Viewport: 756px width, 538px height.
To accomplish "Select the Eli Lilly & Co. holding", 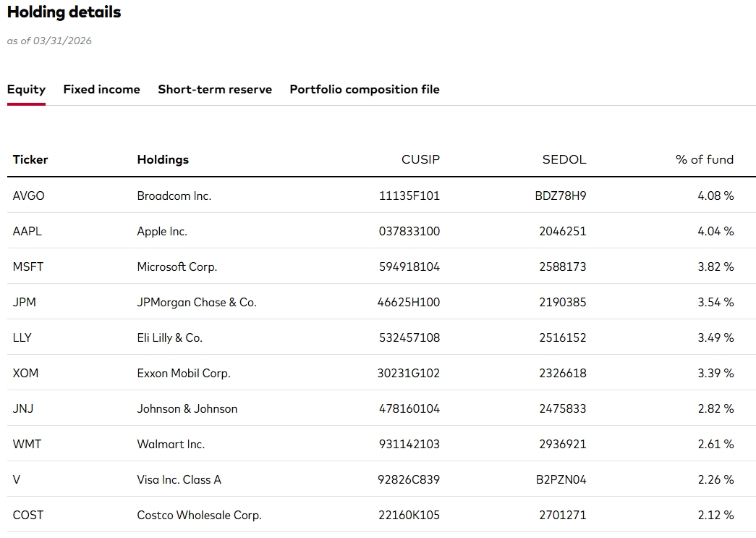I will (x=171, y=337).
